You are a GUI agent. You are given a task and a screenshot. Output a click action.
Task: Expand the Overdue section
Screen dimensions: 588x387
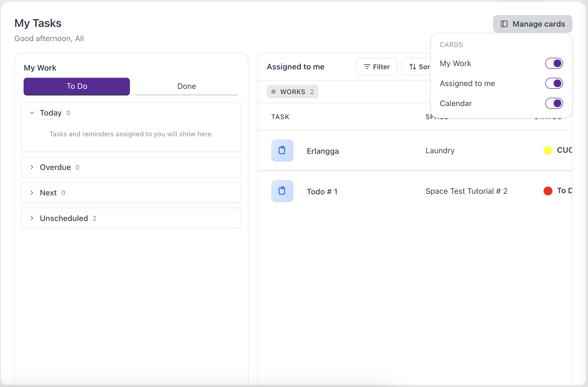coord(131,167)
